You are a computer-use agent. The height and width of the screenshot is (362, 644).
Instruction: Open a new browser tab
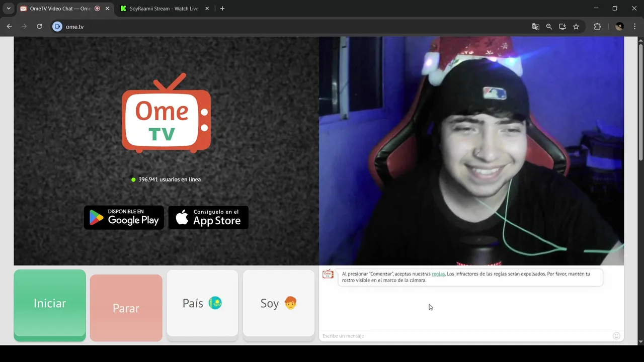tap(222, 9)
